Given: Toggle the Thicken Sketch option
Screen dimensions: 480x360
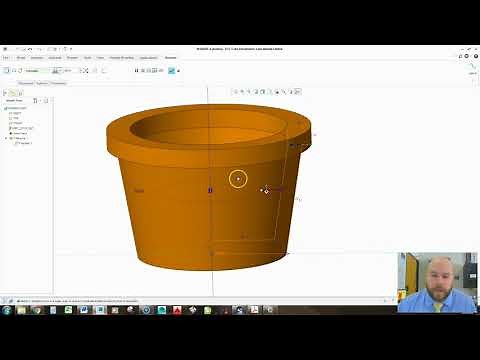Looking at the screenshot, I should click(x=104, y=71).
